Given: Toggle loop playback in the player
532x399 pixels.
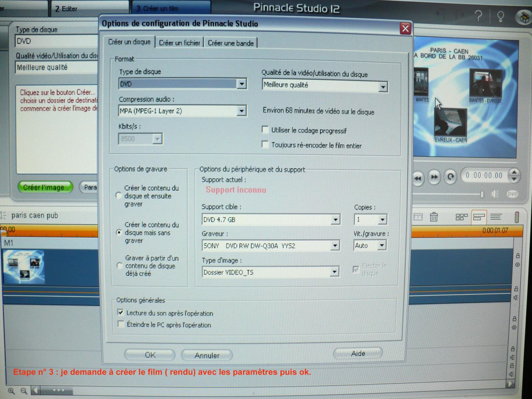Looking at the screenshot, I should (450, 177).
